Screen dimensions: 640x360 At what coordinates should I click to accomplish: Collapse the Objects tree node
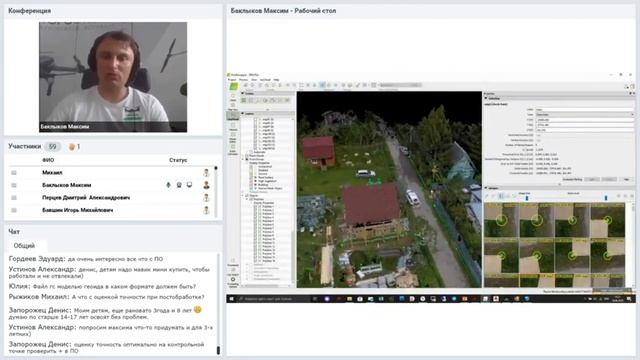coord(242,196)
